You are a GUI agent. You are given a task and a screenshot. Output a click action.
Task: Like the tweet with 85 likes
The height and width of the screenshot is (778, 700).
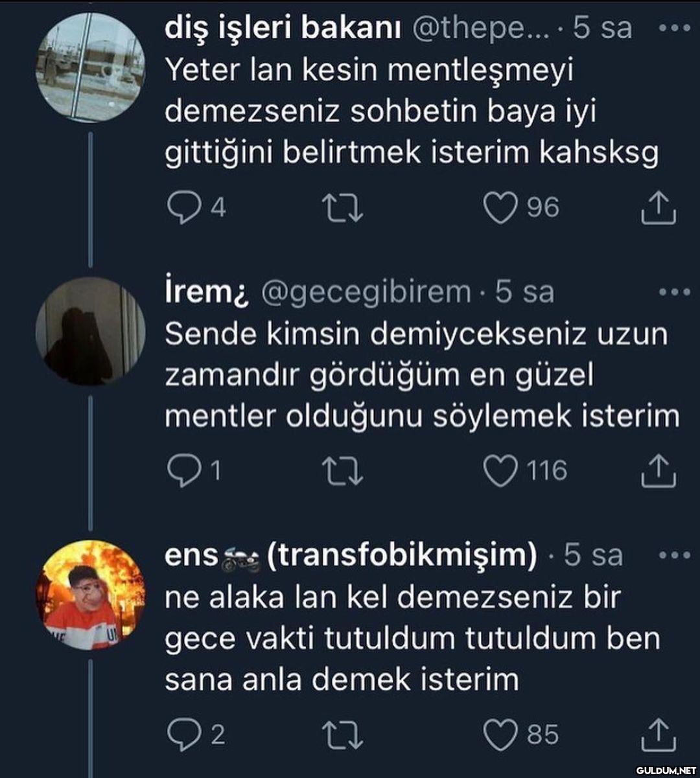click(501, 734)
